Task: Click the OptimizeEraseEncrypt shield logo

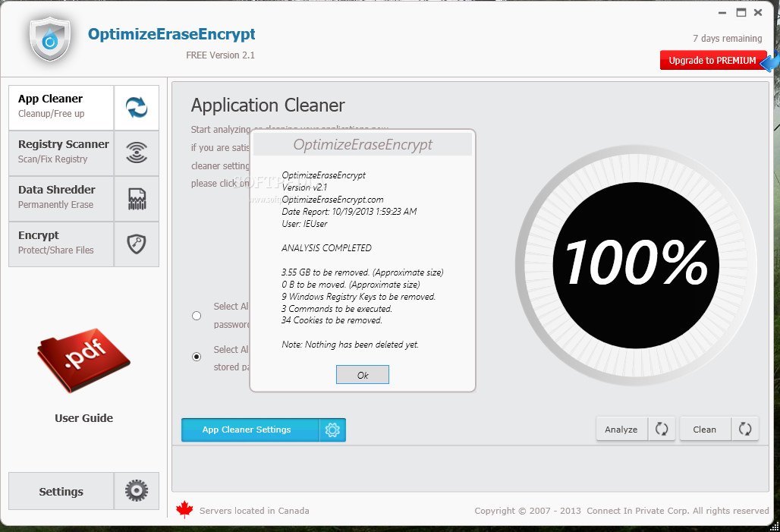Action: pyautogui.click(x=50, y=39)
